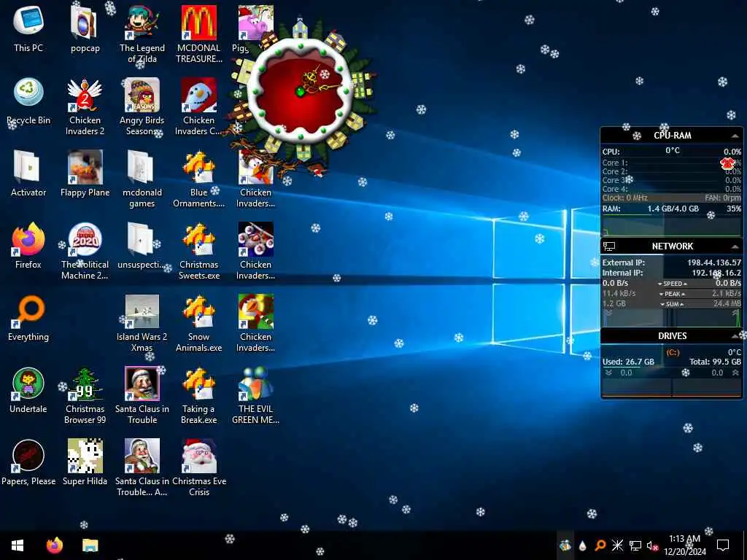
Task: Launch the Undertale shortcut
Action: [28, 391]
